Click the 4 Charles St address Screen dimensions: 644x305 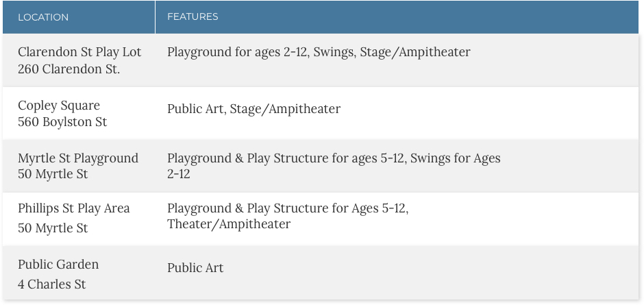pyautogui.click(x=52, y=284)
